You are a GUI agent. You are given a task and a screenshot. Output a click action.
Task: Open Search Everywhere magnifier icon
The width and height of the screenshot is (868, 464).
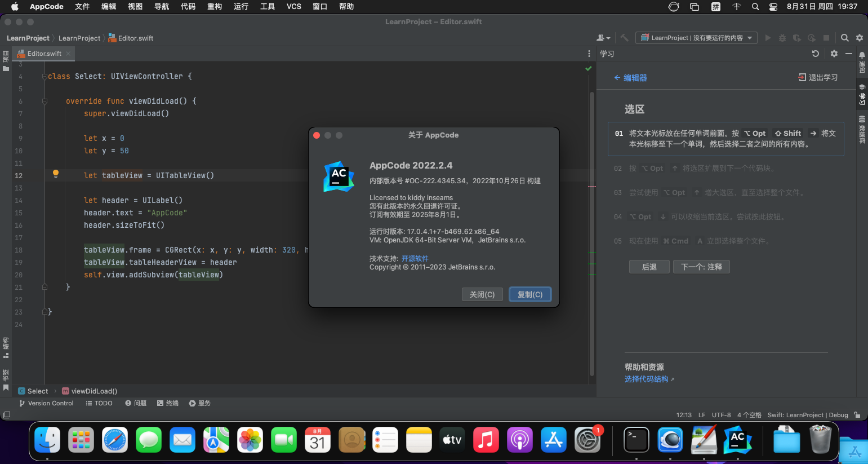pos(845,38)
